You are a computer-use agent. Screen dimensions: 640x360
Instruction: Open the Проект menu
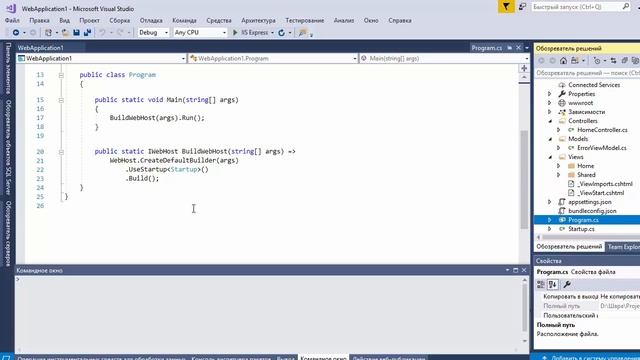pos(89,20)
